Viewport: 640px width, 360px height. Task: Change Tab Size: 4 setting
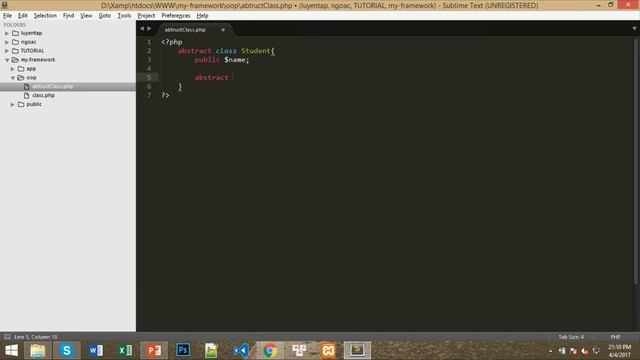[571, 337]
